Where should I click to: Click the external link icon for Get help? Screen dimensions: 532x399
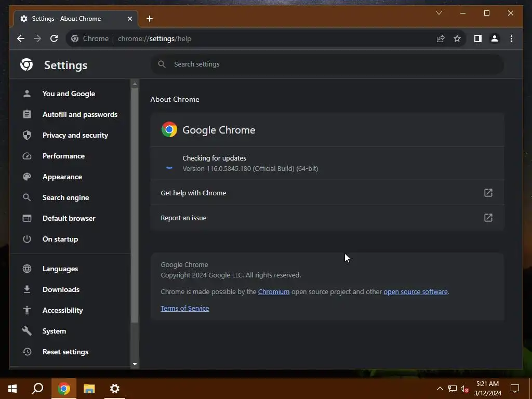pyautogui.click(x=488, y=193)
